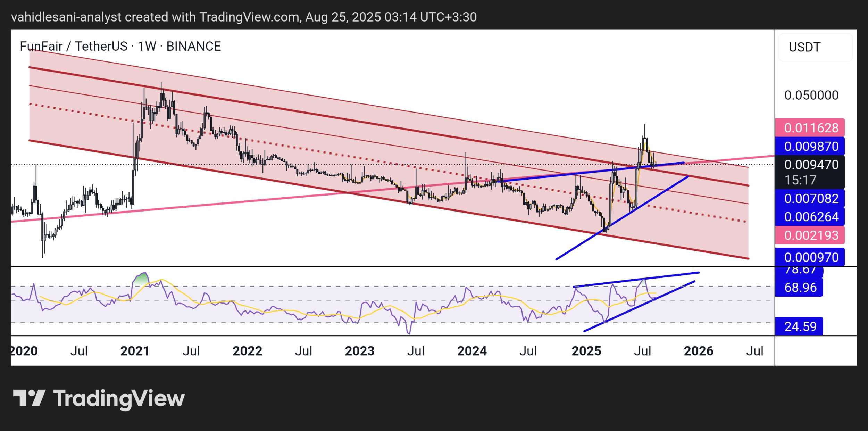Click the 2021 label on time axis

(135, 351)
